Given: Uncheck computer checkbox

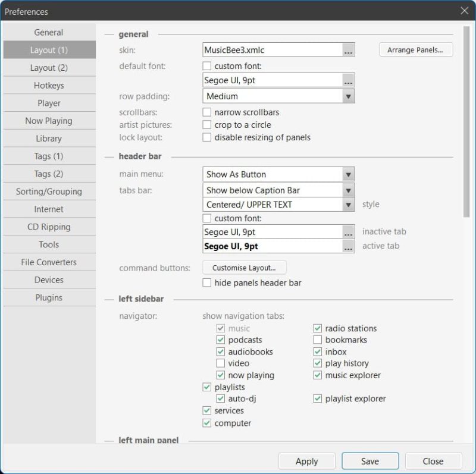Looking at the screenshot, I should 206,423.
